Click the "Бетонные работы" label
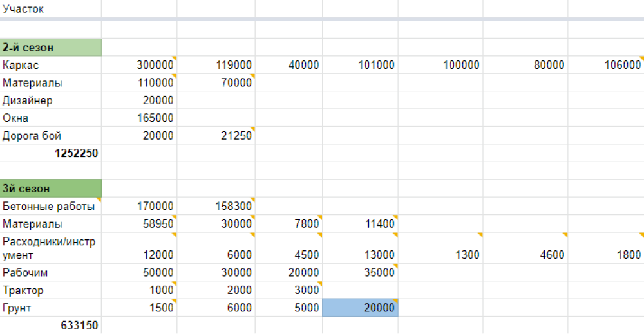 click(50, 207)
